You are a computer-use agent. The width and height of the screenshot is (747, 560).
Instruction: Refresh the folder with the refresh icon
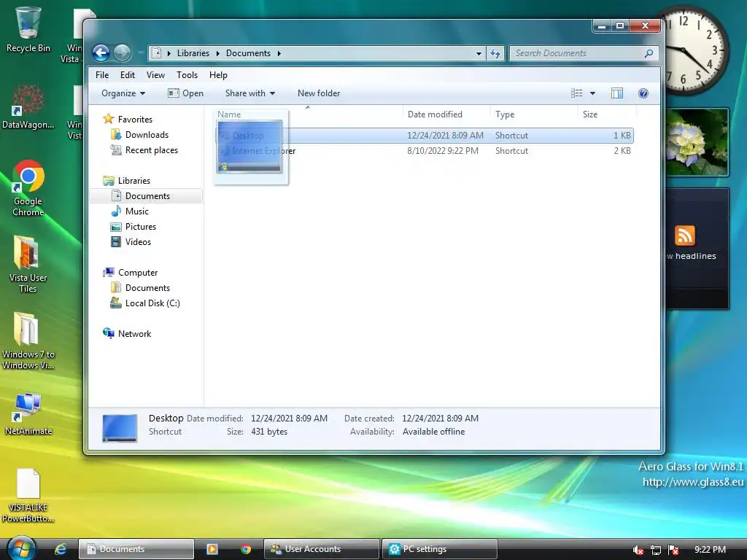(495, 54)
